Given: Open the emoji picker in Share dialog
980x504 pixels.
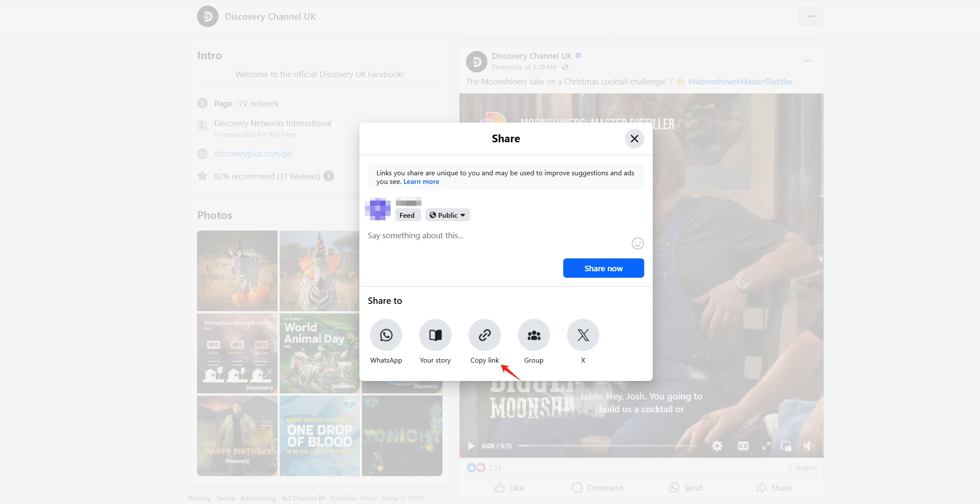Looking at the screenshot, I should [x=637, y=243].
